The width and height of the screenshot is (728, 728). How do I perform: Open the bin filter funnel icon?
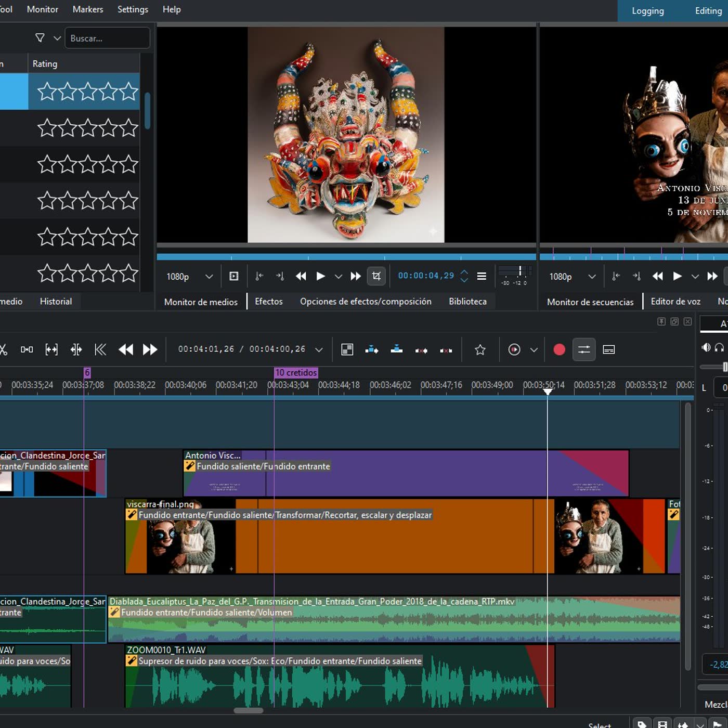pyautogui.click(x=40, y=38)
